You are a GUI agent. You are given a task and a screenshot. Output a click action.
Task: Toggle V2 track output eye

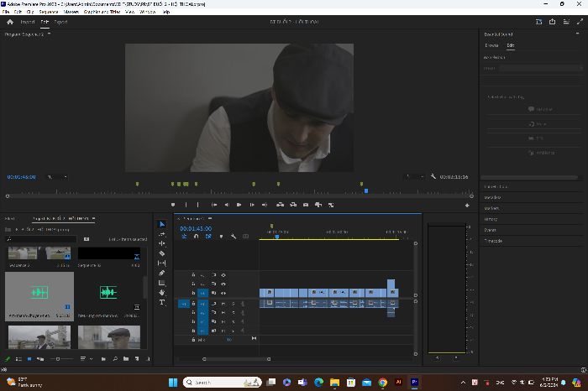[223, 284]
